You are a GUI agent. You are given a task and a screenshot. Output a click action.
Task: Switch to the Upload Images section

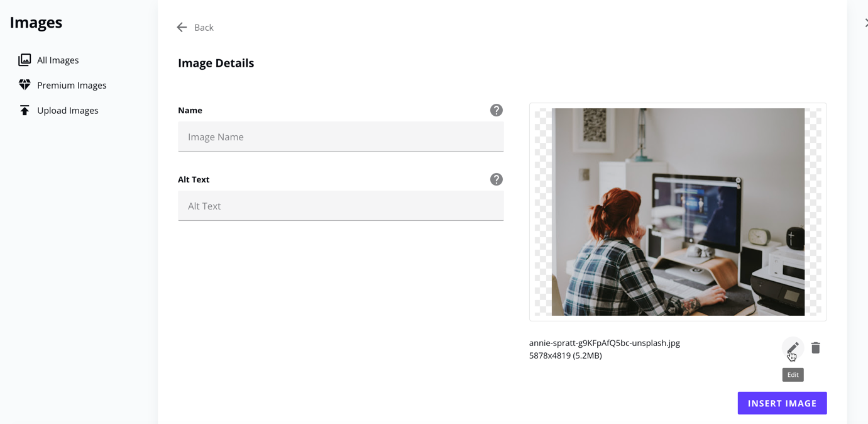(x=68, y=110)
